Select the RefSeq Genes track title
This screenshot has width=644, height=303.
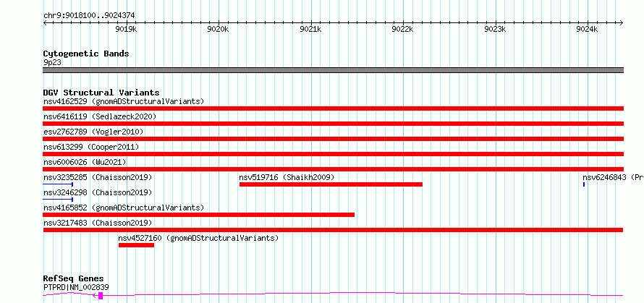(74, 279)
